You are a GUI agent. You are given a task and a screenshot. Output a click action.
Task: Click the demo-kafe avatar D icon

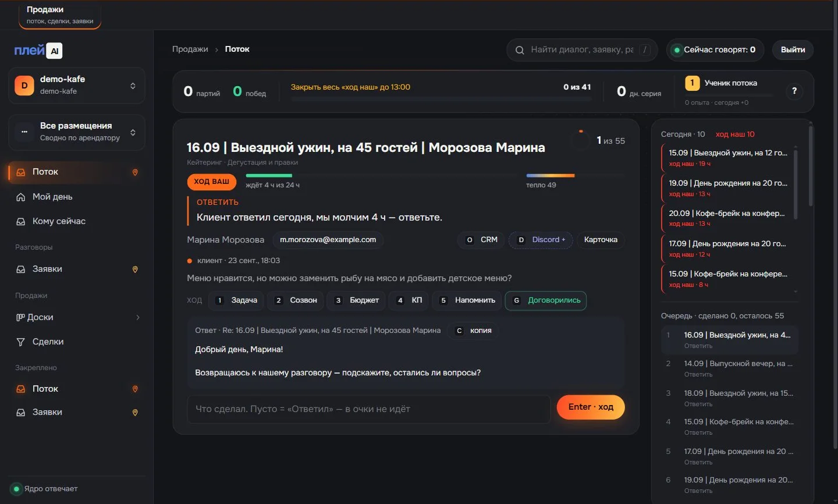(24, 85)
